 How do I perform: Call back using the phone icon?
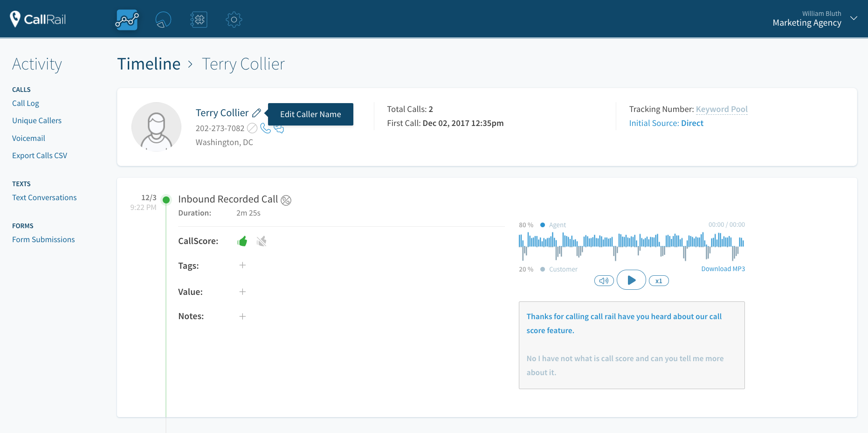pyautogui.click(x=265, y=128)
